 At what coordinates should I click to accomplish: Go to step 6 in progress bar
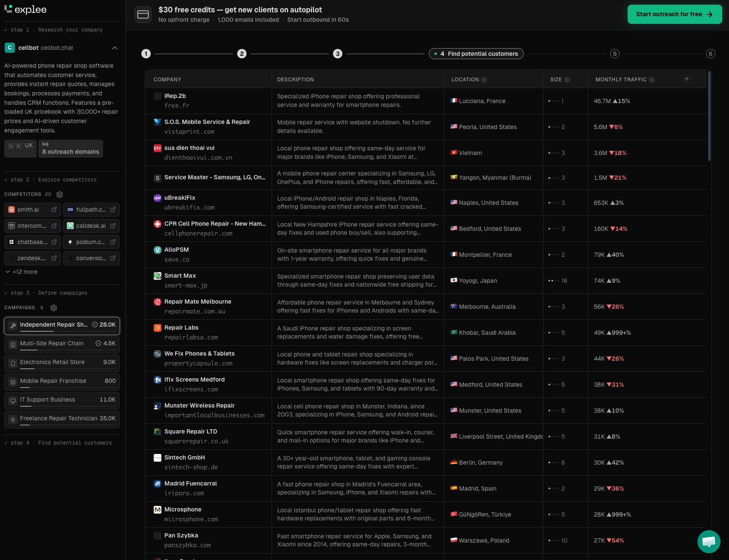tap(710, 54)
